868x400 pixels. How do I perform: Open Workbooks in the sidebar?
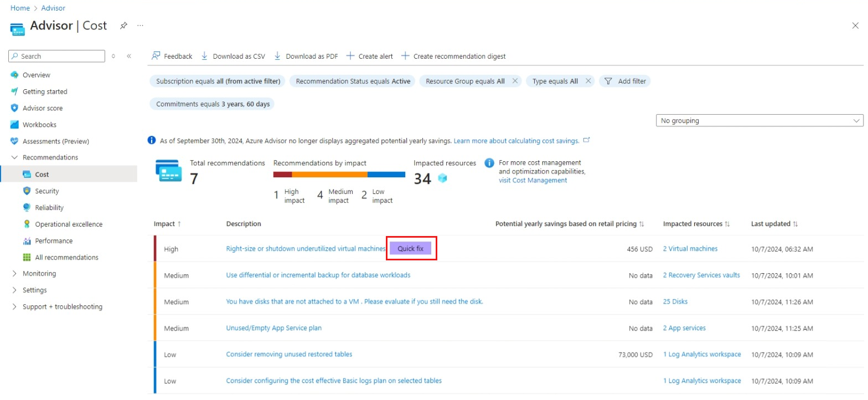[39, 125]
